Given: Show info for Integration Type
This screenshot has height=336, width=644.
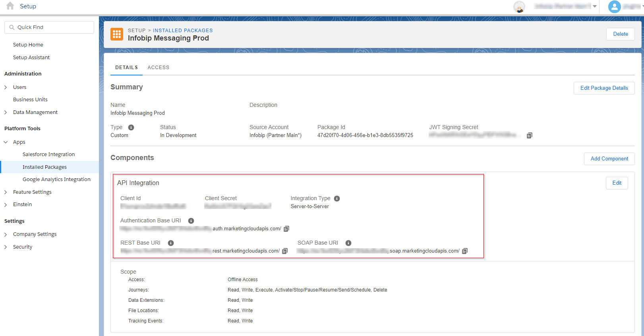Looking at the screenshot, I should [337, 199].
